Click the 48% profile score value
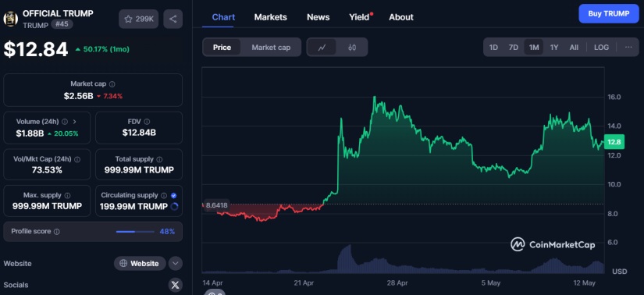Viewport: 644px width, 295px height. [x=167, y=232]
